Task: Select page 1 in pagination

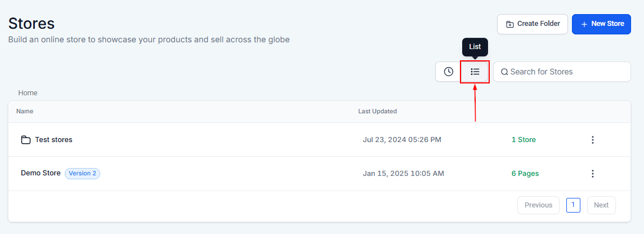Action: [x=573, y=205]
